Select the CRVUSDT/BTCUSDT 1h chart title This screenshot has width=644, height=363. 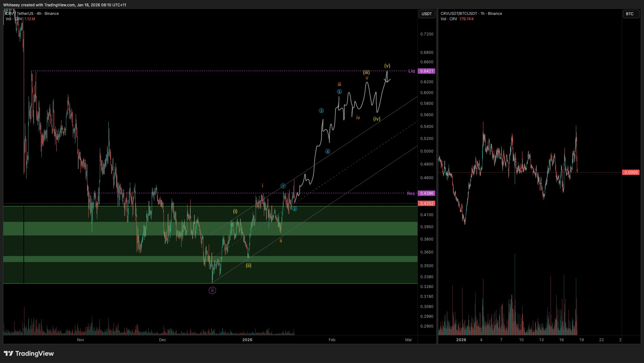471,14
